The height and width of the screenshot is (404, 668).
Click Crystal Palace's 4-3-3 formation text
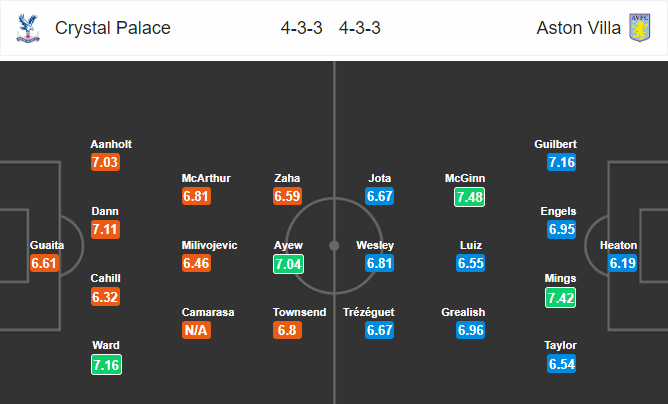(302, 28)
